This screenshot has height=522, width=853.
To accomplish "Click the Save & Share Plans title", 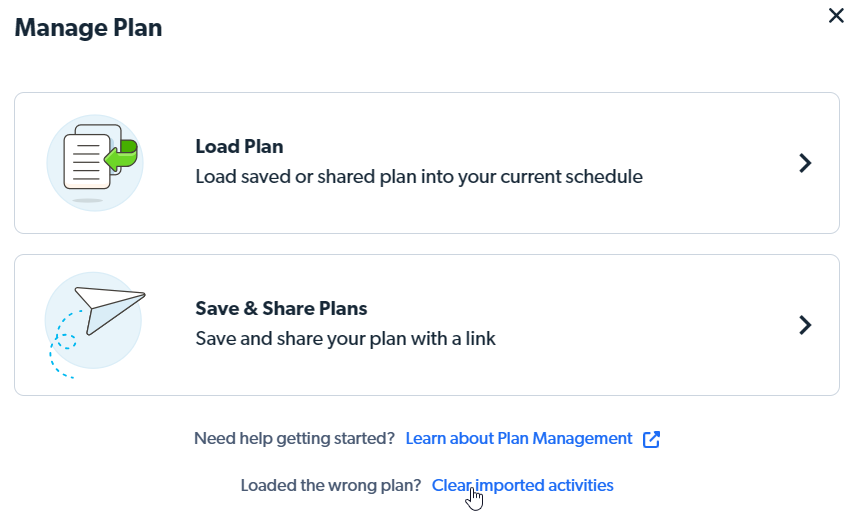I will pyautogui.click(x=281, y=308).
